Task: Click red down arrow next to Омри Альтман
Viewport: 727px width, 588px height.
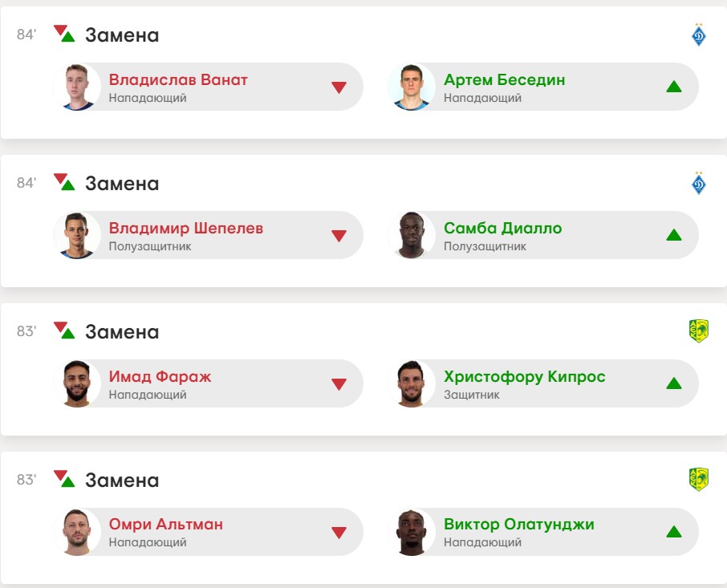Action: (x=339, y=533)
